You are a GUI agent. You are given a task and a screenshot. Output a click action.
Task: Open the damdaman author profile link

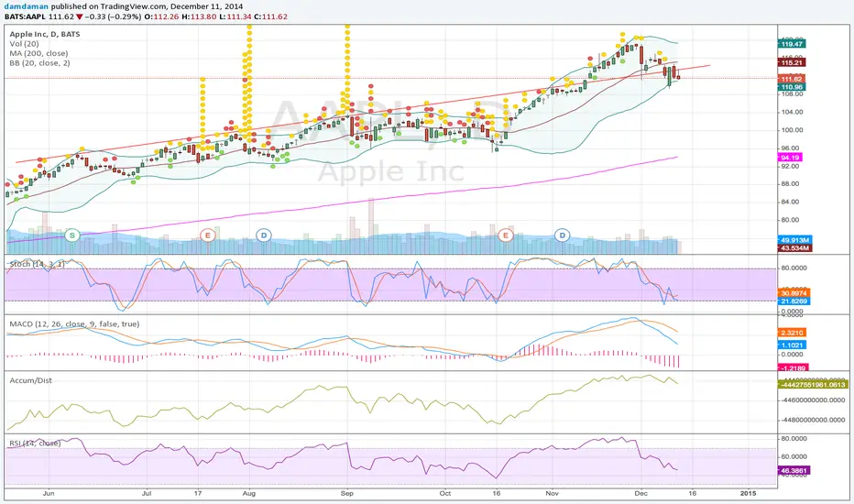(27, 6)
